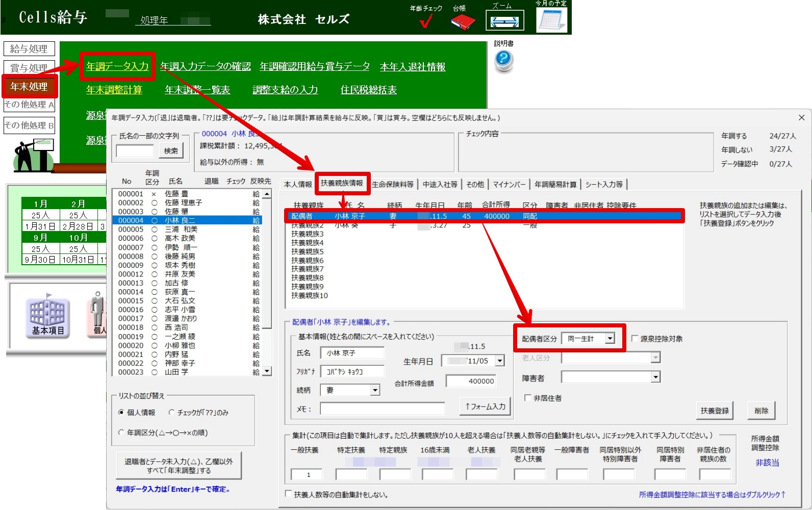Select the チェックが「??」のみ radio button

(x=172, y=413)
